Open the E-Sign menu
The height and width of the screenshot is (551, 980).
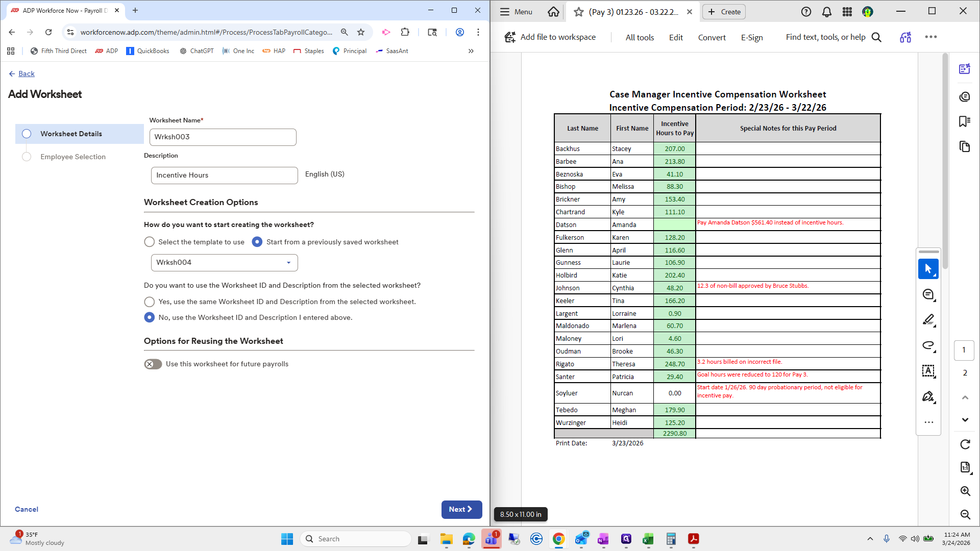point(751,37)
